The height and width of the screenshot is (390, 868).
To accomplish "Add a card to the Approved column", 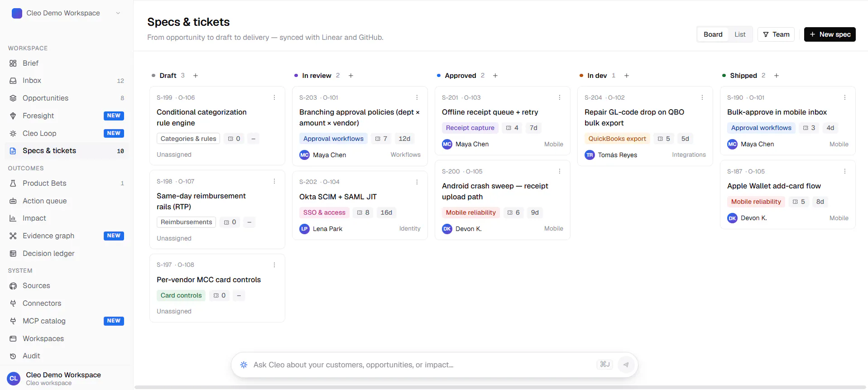I will pyautogui.click(x=495, y=76).
